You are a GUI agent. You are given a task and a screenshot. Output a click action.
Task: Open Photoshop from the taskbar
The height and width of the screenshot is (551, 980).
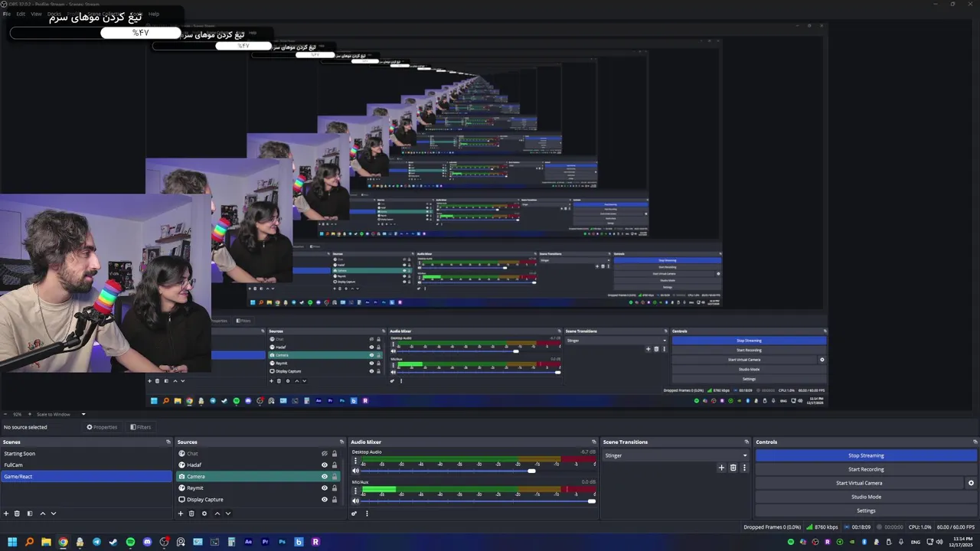[x=282, y=542]
